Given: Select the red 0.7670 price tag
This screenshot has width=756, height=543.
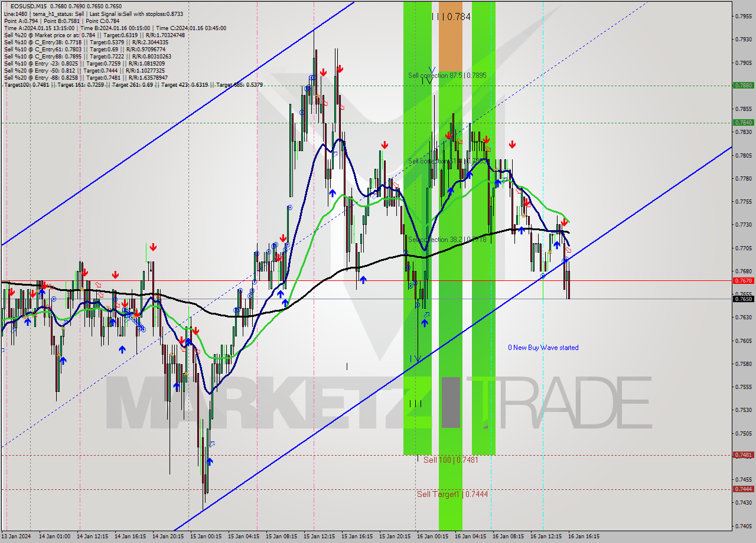Looking at the screenshot, I should click(743, 280).
